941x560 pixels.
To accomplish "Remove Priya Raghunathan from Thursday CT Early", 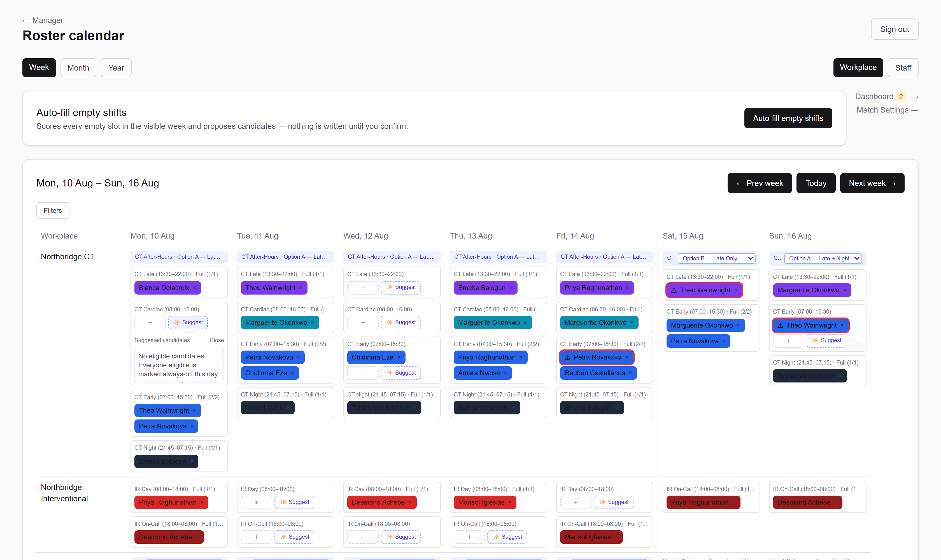I will [x=521, y=357].
